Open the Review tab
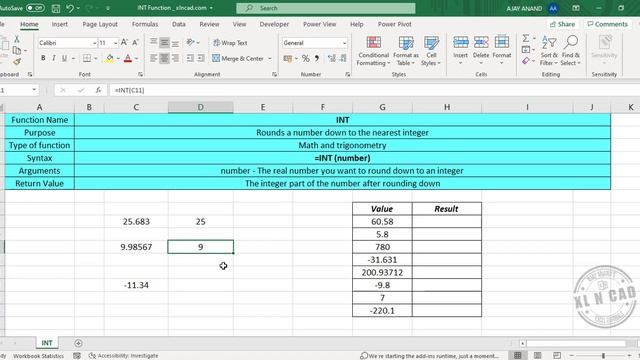 coord(209,24)
